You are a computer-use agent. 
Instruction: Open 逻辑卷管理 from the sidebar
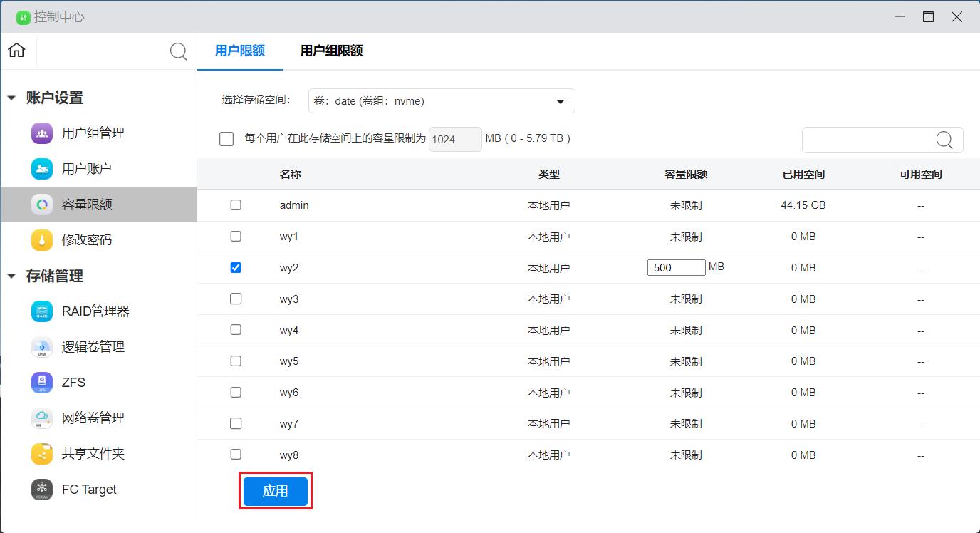point(41,346)
